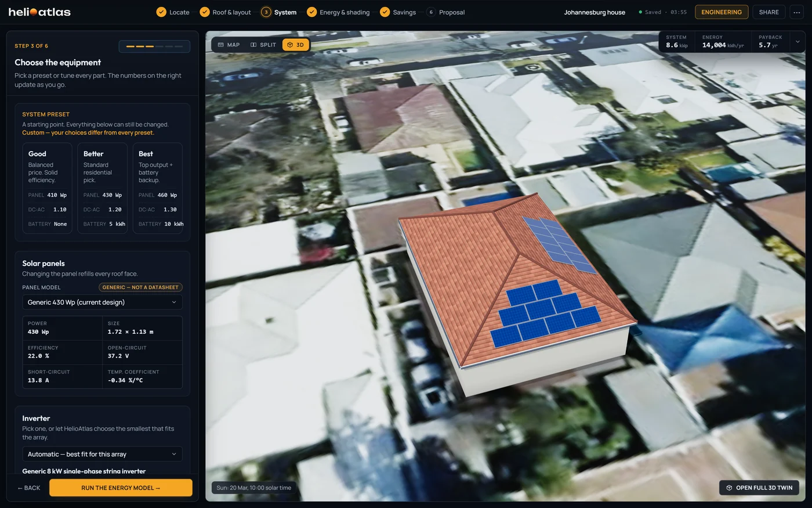Click the Roof & layout checkmark icon
This screenshot has height=508, width=812.
[x=204, y=12]
